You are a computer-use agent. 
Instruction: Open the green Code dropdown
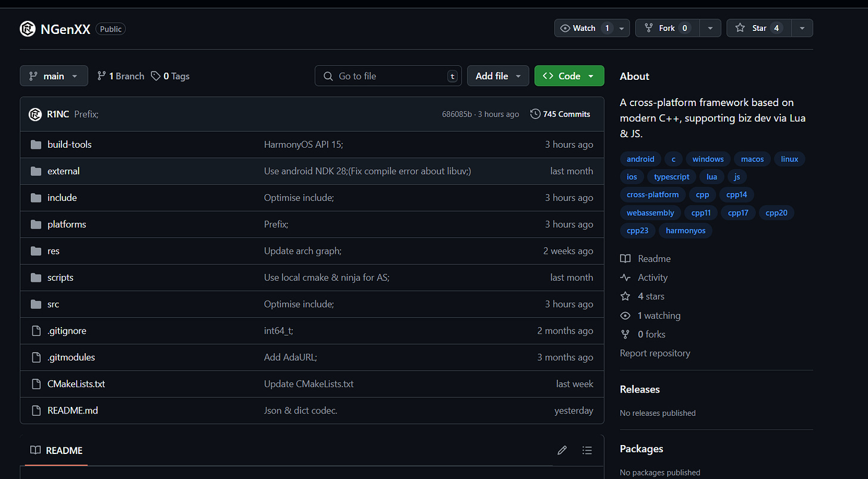coord(569,76)
